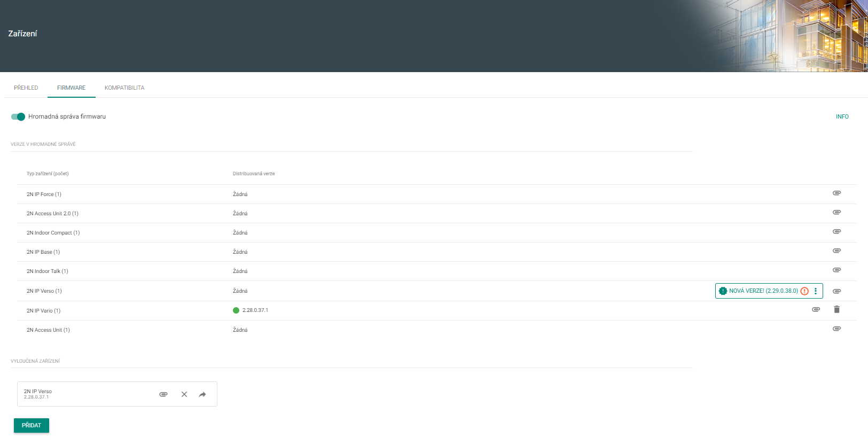
Task: Open the Kompatibilita tab
Action: [124, 88]
